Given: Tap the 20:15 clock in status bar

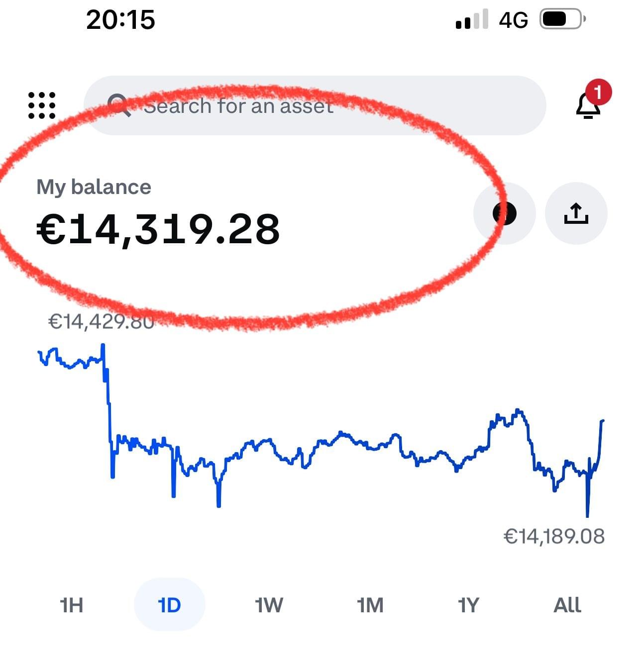Looking at the screenshot, I should click(x=120, y=20).
